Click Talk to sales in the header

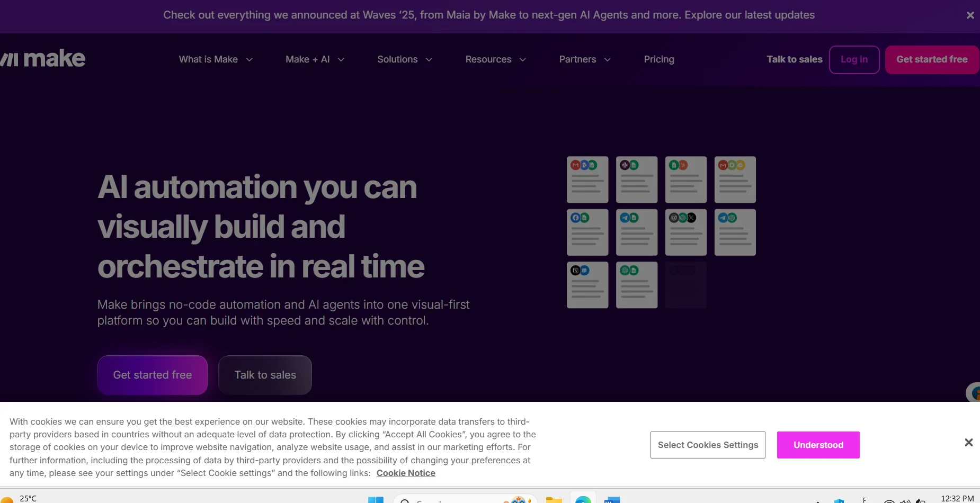[794, 59]
